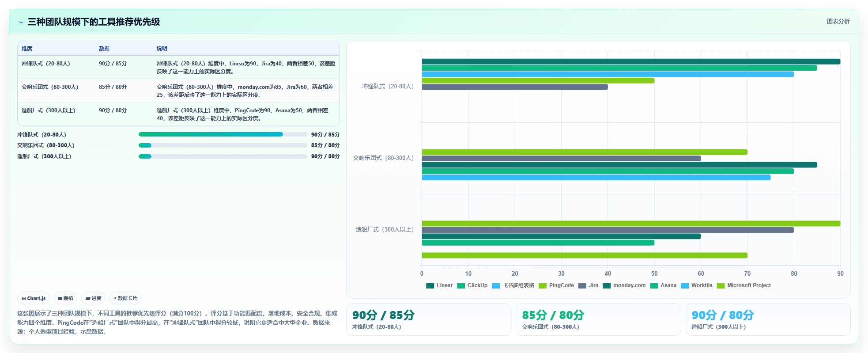
Task: Click the x-axis tick label 50
Action: coord(654,274)
